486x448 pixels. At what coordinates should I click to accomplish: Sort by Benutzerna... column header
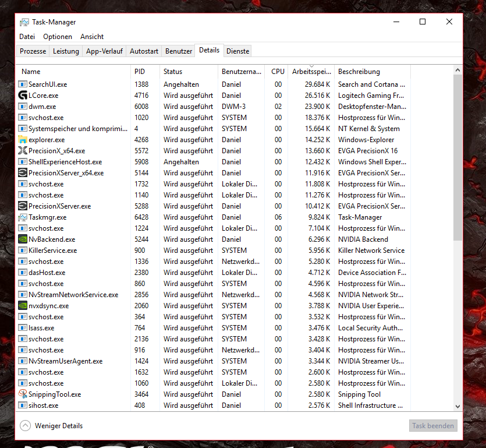(x=242, y=71)
